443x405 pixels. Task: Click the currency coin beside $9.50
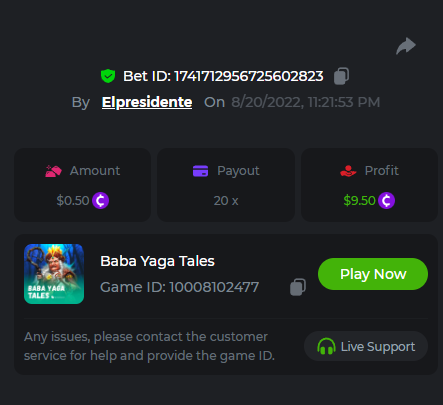tap(386, 201)
